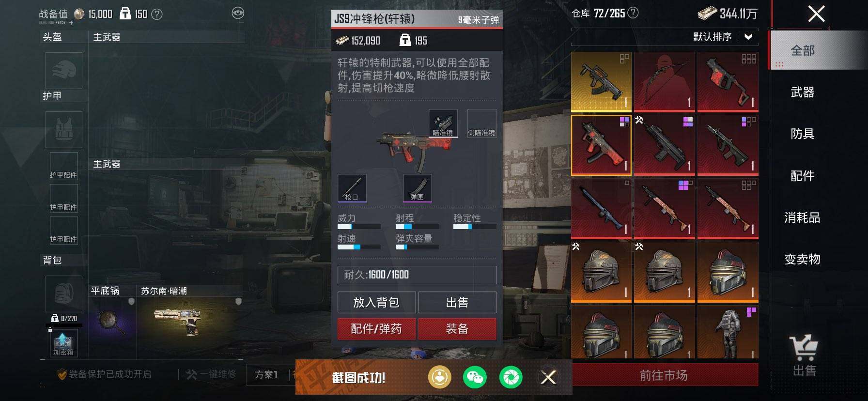The height and width of the screenshot is (401, 868).
Task: Click the red 装备 equip button
Action: [x=457, y=329]
